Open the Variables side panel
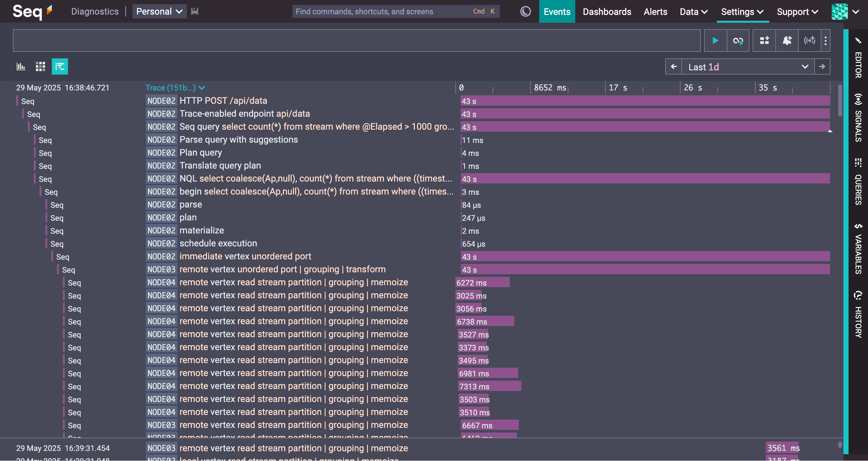The height and width of the screenshot is (461, 868). tap(858, 249)
